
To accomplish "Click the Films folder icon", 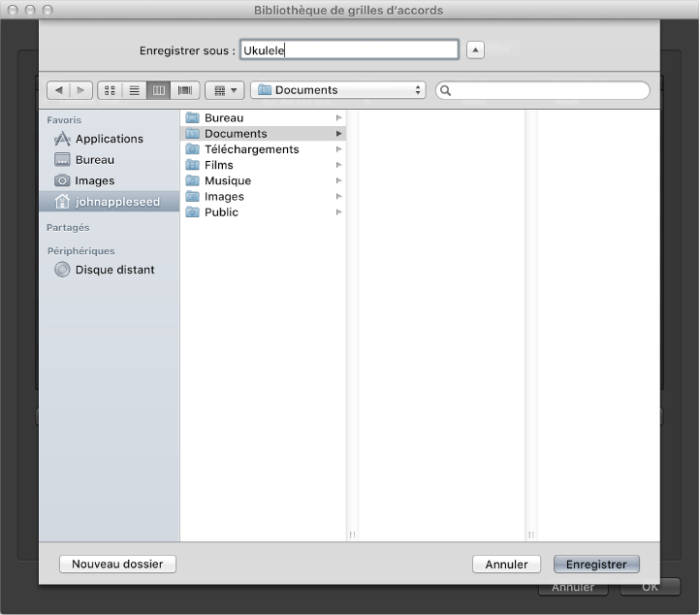I will [192, 165].
